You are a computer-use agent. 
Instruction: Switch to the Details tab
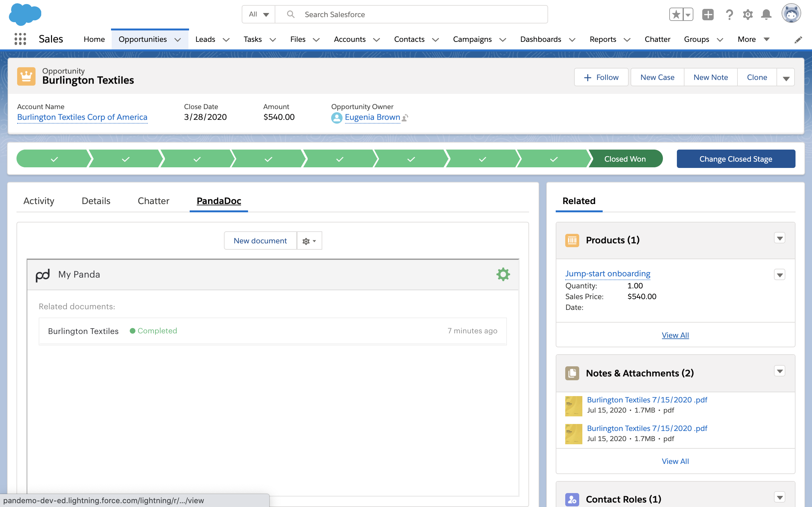96,201
